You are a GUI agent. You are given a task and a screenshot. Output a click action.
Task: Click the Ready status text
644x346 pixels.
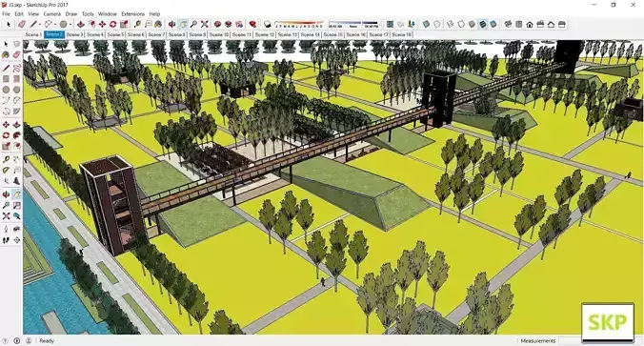tap(47, 340)
